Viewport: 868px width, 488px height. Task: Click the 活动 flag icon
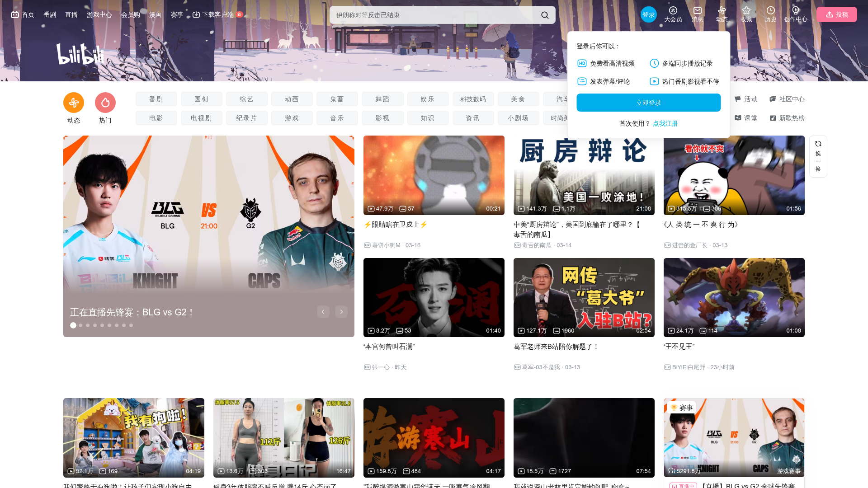click(738, 99)
